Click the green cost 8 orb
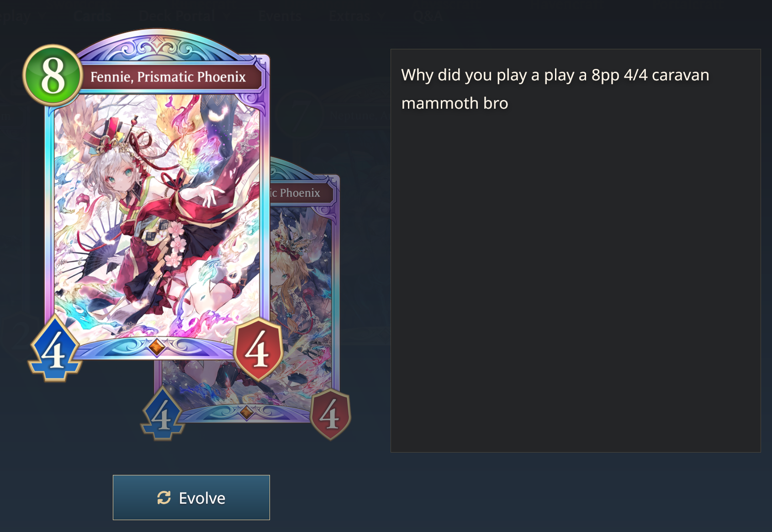Screen dimensions: 772x532 coord(53,74)
